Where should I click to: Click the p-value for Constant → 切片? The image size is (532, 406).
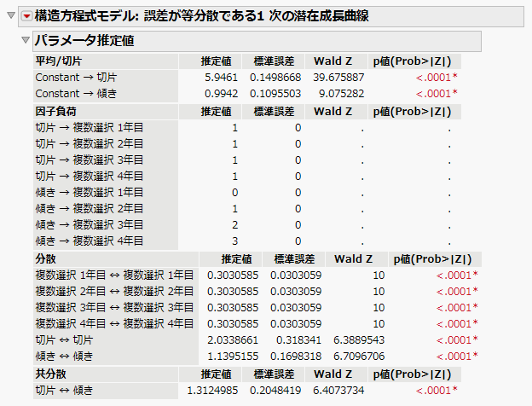(437, 78)
